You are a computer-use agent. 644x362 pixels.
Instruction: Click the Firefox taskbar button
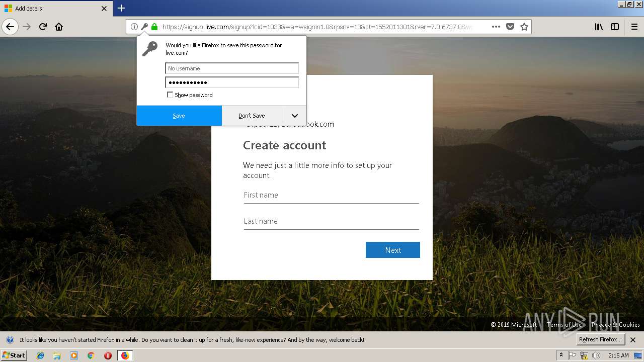coord(125,355)
